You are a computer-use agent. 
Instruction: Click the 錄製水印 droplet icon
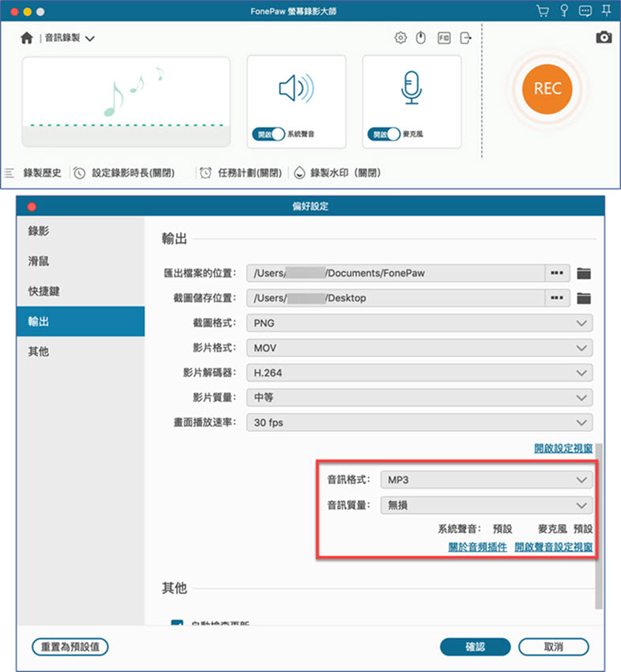click(x=299, y=173)
